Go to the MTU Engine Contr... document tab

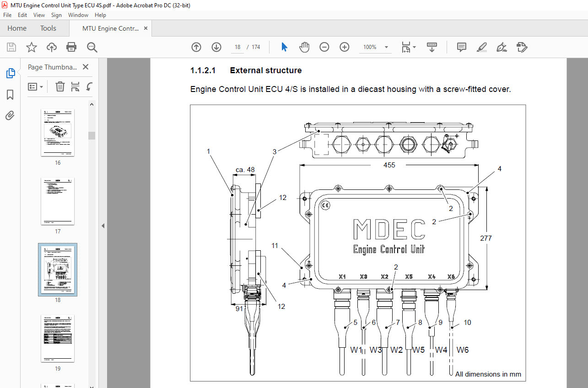(110, 28)
